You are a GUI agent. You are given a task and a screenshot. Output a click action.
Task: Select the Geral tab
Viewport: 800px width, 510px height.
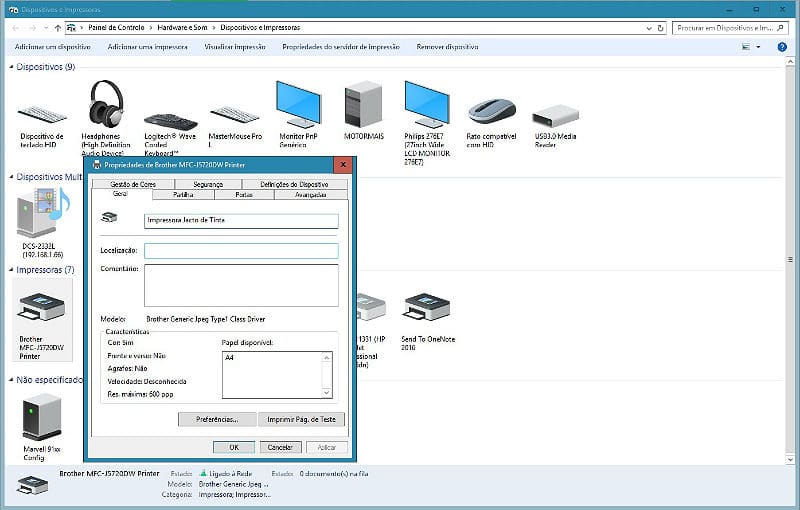click(x=120, y=194)
